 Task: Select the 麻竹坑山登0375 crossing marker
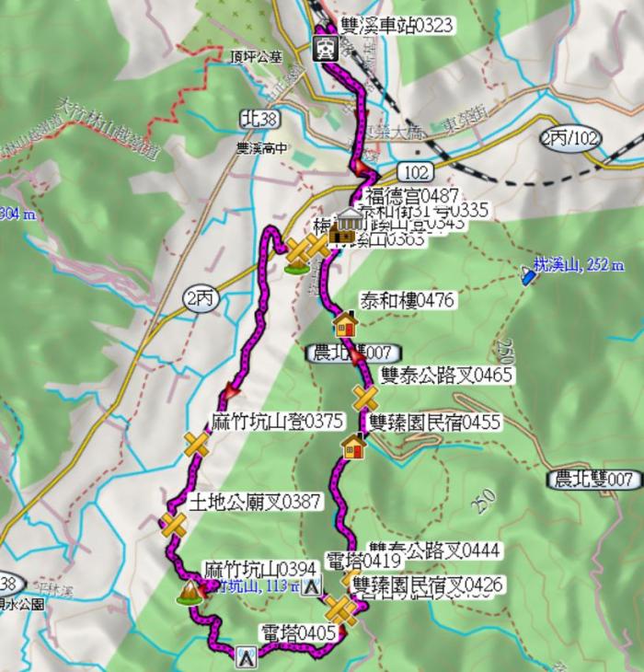[197, 445]
